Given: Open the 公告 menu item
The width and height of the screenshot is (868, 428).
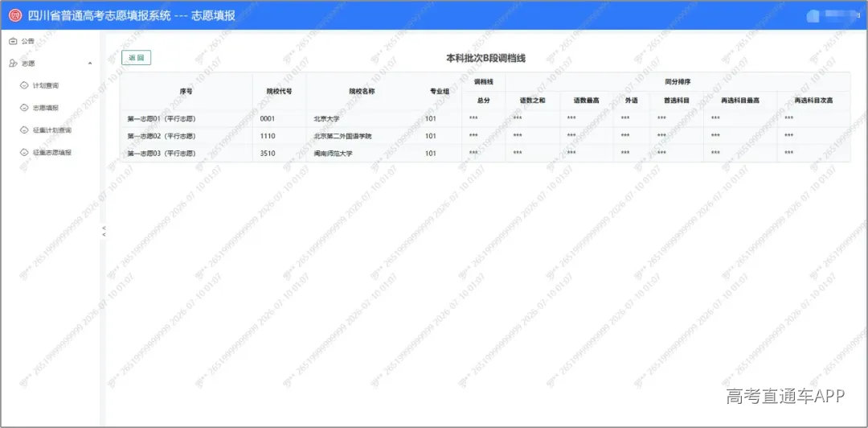Looking at the screenshot, I should [x=28, y=41].
